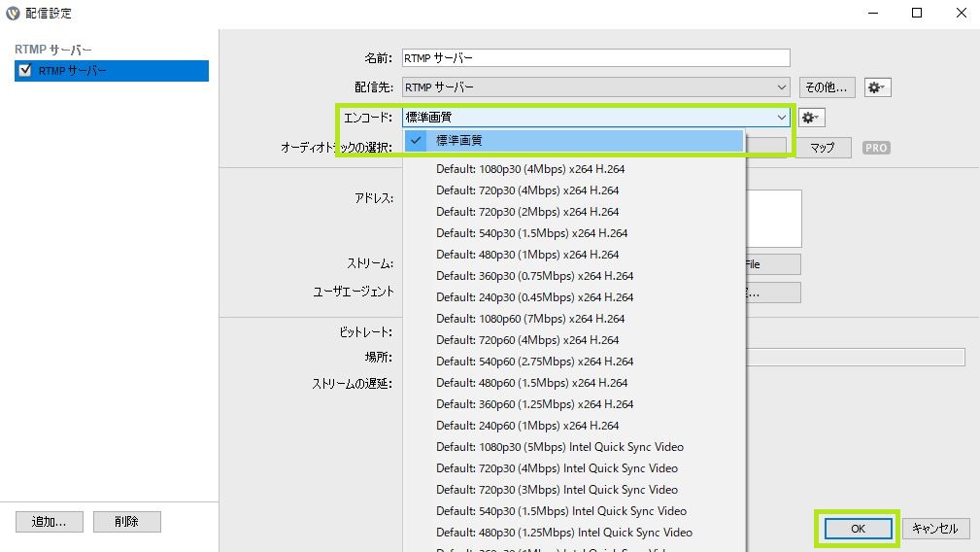Choose Default: 360p60 (1.25Mbps) x264 H.264
980x552 pixels.
pyautogui.click(x=574, y=404)
